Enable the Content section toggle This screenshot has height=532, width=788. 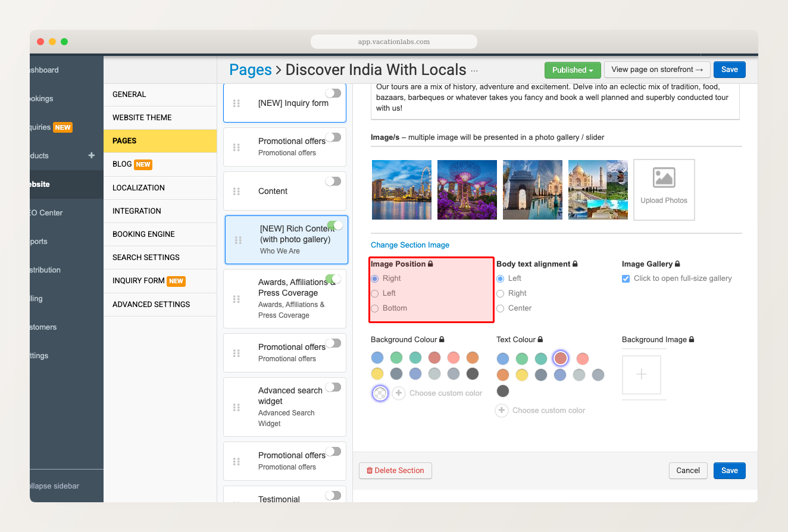(333, 181)
